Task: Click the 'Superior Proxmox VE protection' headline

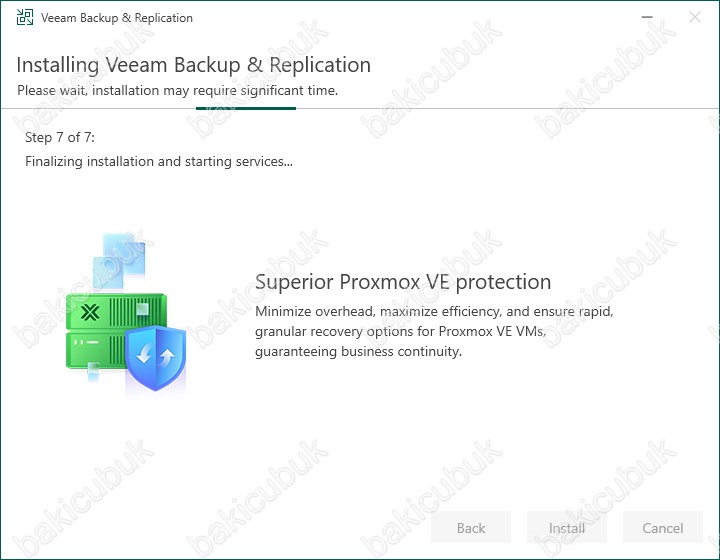Action: pyautogui.click(x=403, y=282)
